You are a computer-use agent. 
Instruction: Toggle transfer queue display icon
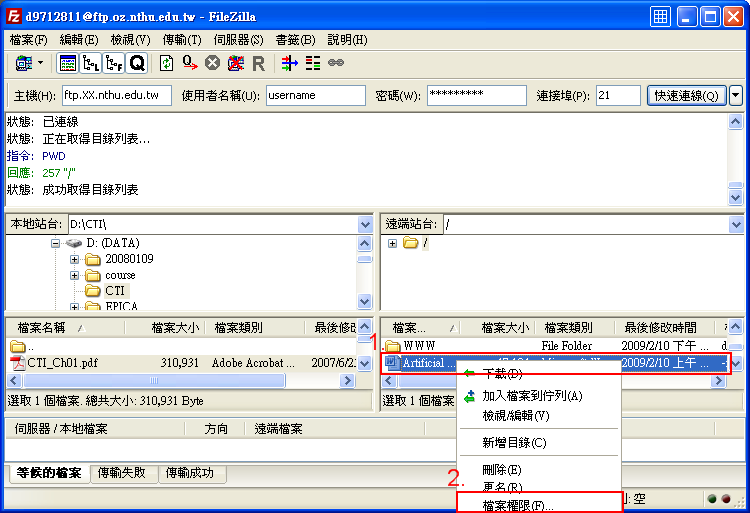point(137,63)
